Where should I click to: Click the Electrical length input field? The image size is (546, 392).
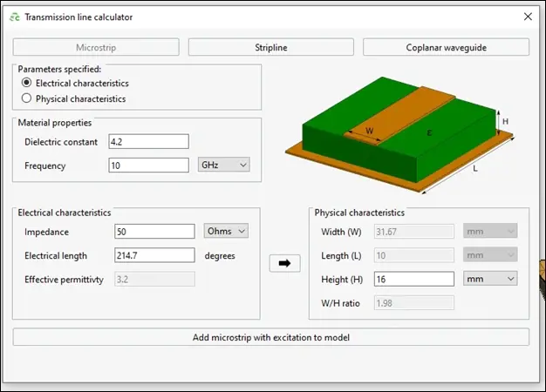click(154, 255)
